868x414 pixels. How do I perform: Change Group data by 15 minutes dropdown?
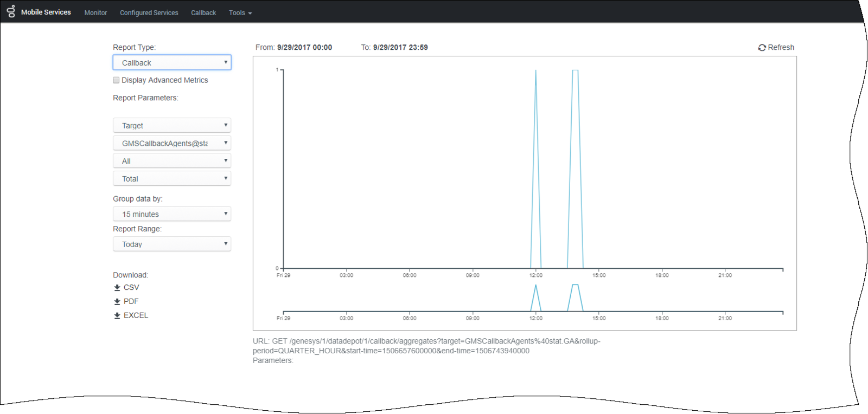172,214
